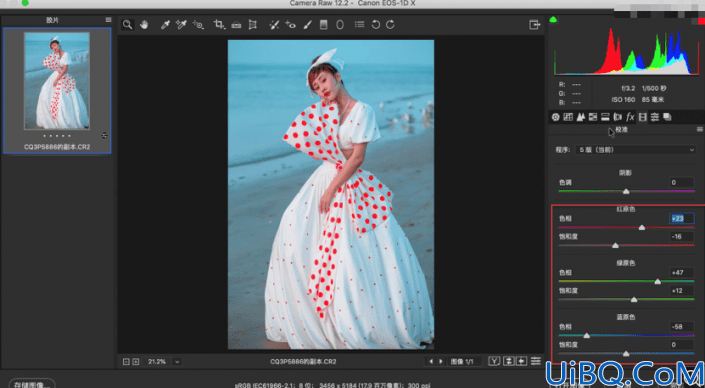Toggle shadow clipping warning in histogram

click(553, 19)
